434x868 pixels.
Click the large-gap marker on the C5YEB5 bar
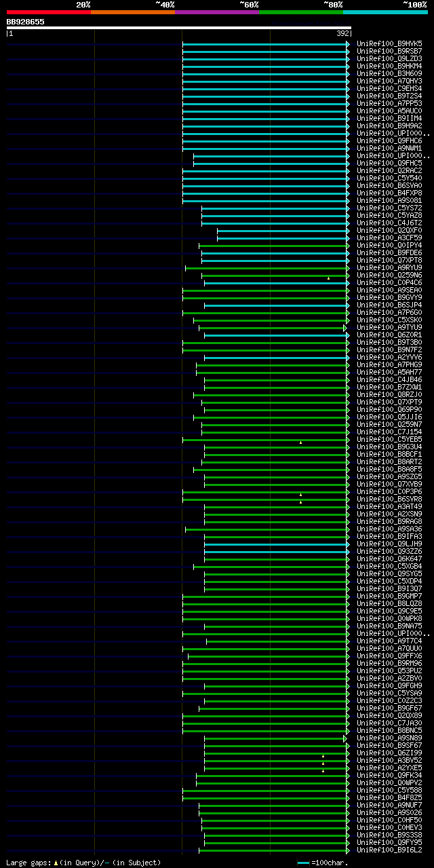[300, 442]
